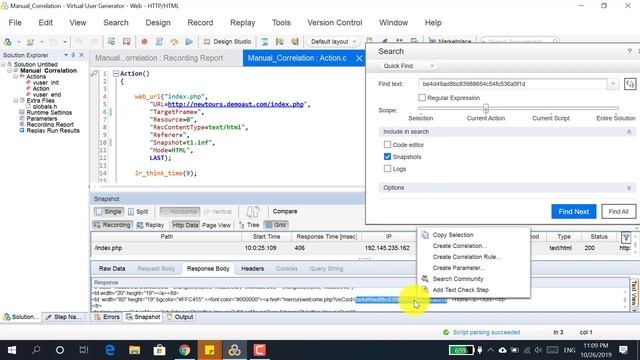
Task: Choose Create Parameter... from context menu
Action: point(458,268)
